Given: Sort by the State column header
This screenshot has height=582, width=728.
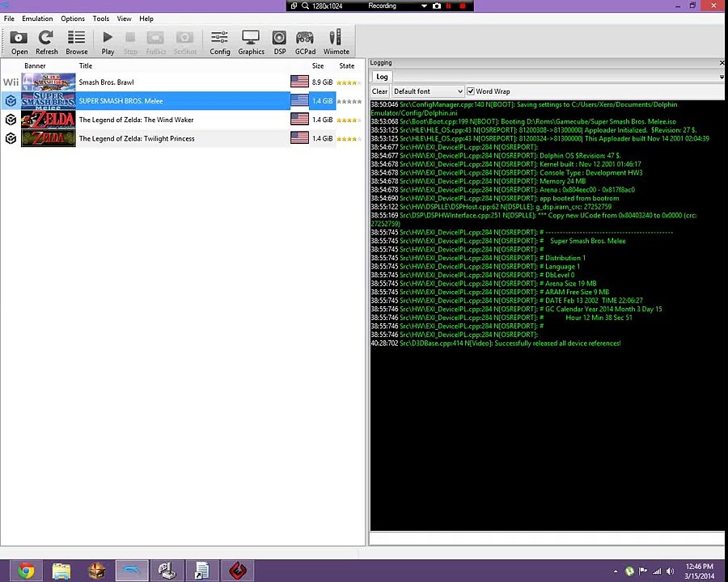Looking at the screenshot, I should tap(346, 66).
